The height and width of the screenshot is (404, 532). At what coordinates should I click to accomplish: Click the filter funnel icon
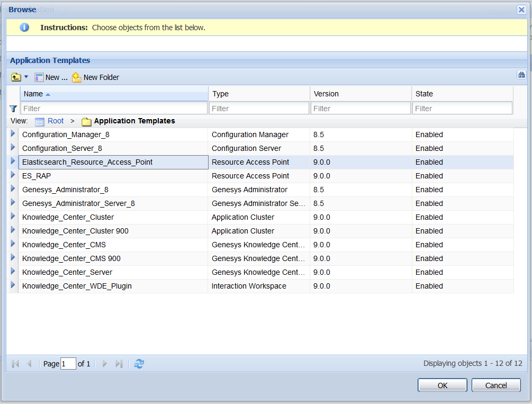[x=13, y=109]
